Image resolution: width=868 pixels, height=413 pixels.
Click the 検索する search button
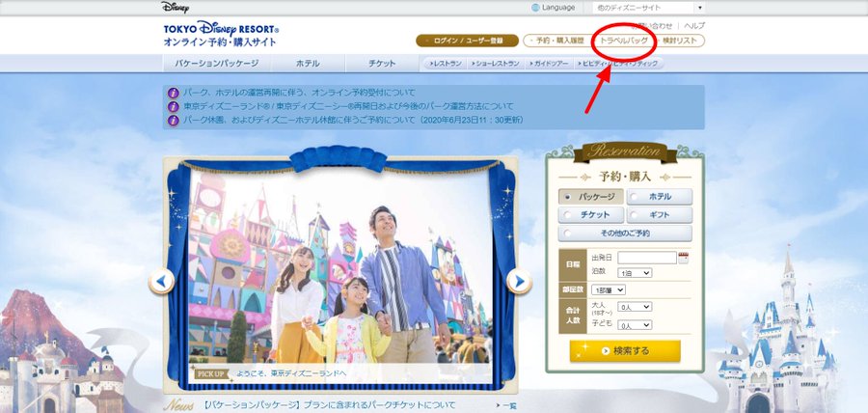pos(625,351)
